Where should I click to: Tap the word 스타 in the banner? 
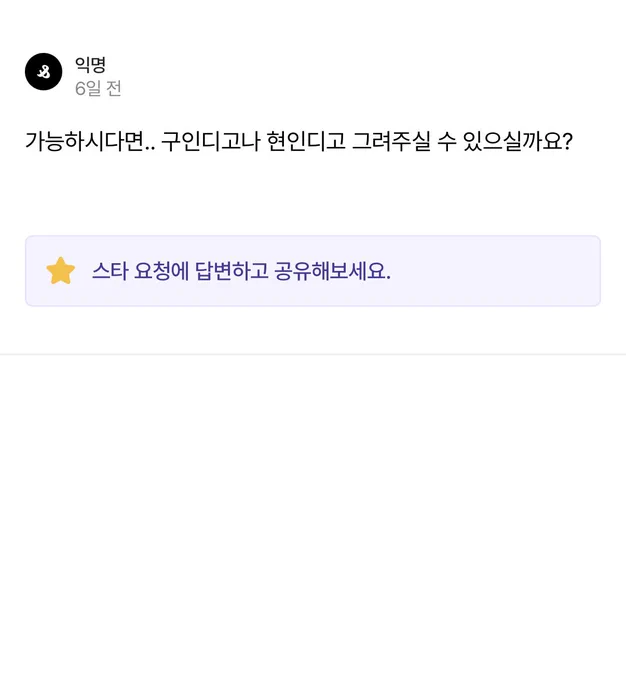click(110, 271)
